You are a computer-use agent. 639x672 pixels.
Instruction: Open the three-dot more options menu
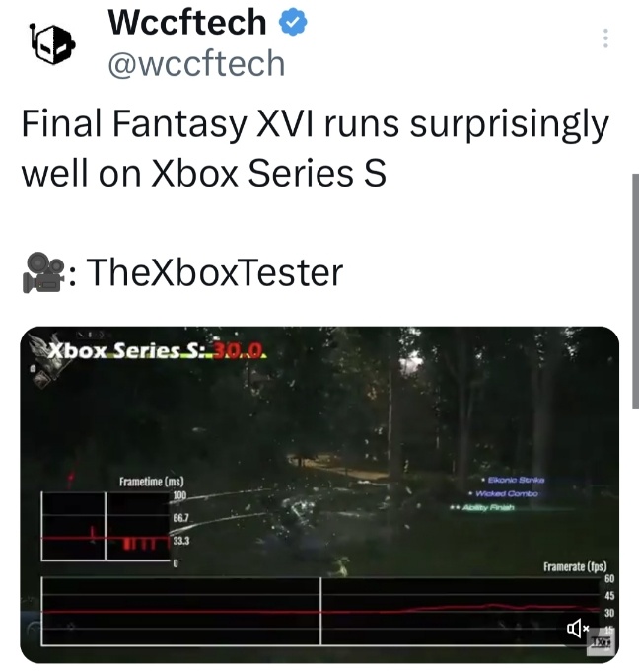(605, 38)
